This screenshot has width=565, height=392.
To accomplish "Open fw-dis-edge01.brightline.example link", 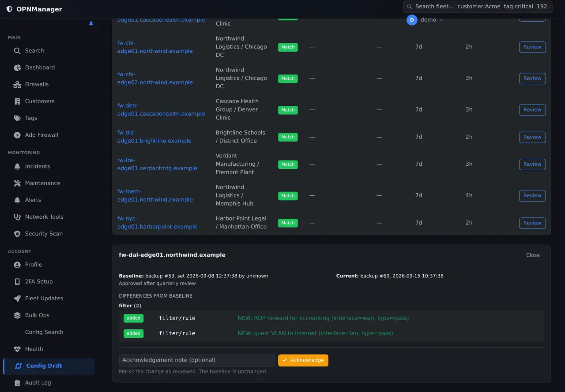I will pos(154,137).
